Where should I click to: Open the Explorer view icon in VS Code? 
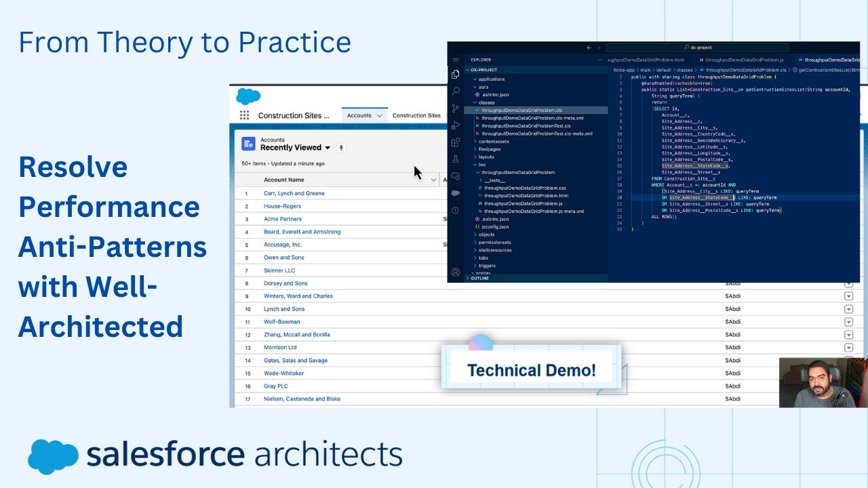(x=455, y=74)
